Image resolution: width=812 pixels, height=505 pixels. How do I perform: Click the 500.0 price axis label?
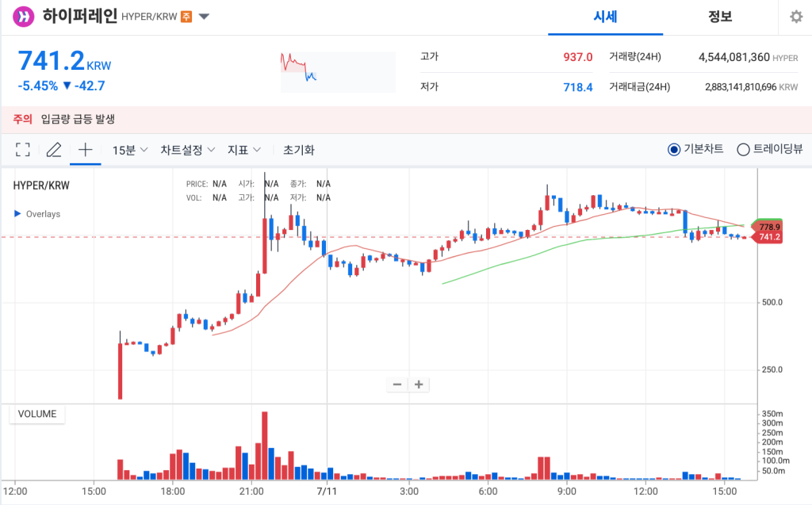(x=772, y=302)
